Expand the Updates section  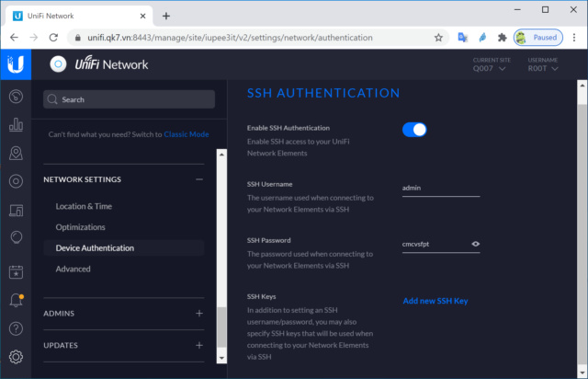click(x=199, y=345)
